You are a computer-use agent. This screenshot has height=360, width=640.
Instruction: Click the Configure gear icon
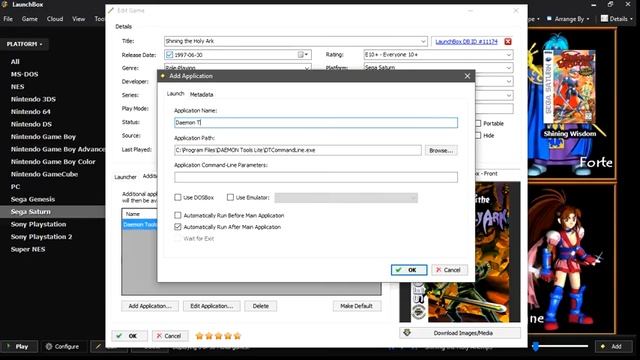point(49,346)
